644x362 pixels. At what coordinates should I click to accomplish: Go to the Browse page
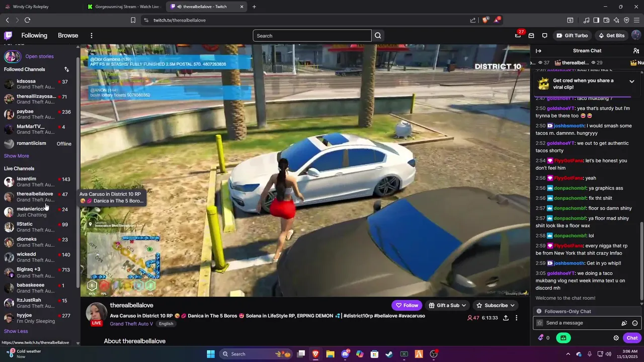pos(68,36)
